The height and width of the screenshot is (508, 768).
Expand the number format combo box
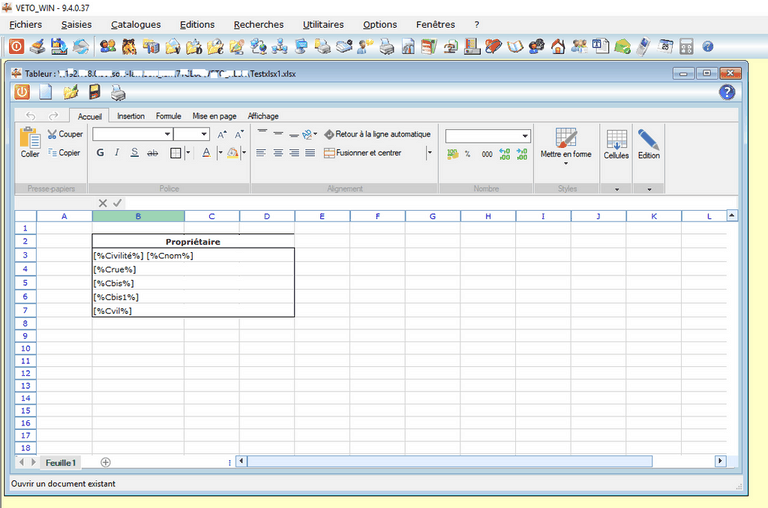point(525,136)
